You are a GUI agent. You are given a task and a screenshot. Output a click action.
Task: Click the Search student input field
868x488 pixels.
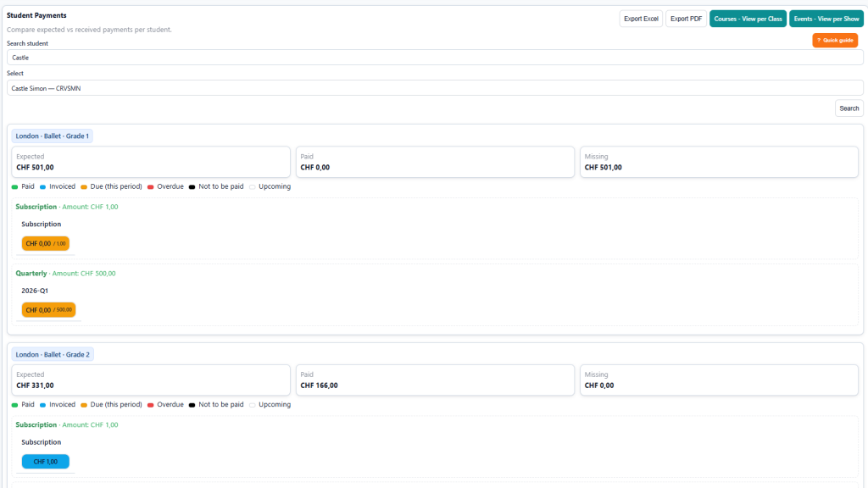[434, 57]
